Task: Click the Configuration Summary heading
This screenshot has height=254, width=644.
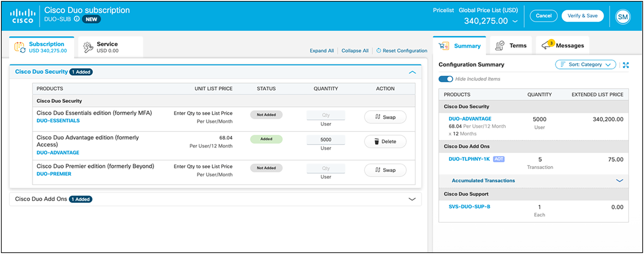Action: [471, 65]
